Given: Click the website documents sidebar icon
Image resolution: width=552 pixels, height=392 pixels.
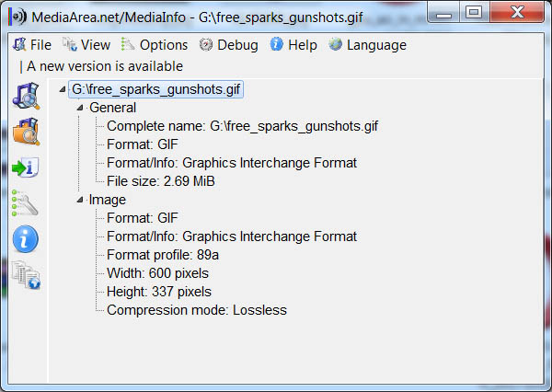Looking at the screenshot, I should point(26,275).
